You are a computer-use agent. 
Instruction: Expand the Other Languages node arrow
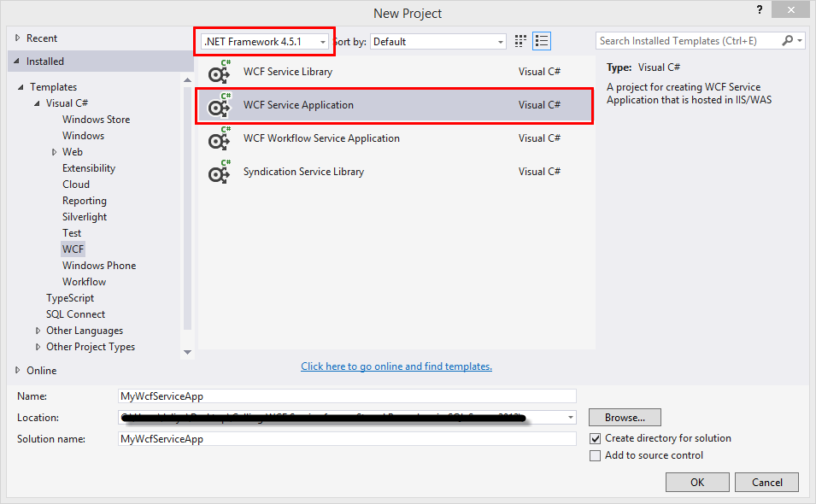pos(38,331)
